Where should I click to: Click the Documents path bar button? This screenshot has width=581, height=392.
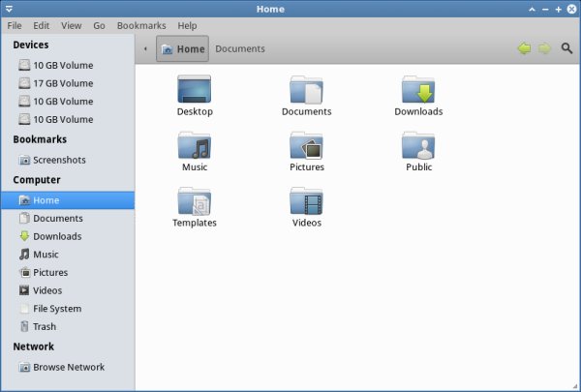tap(239, 48)
